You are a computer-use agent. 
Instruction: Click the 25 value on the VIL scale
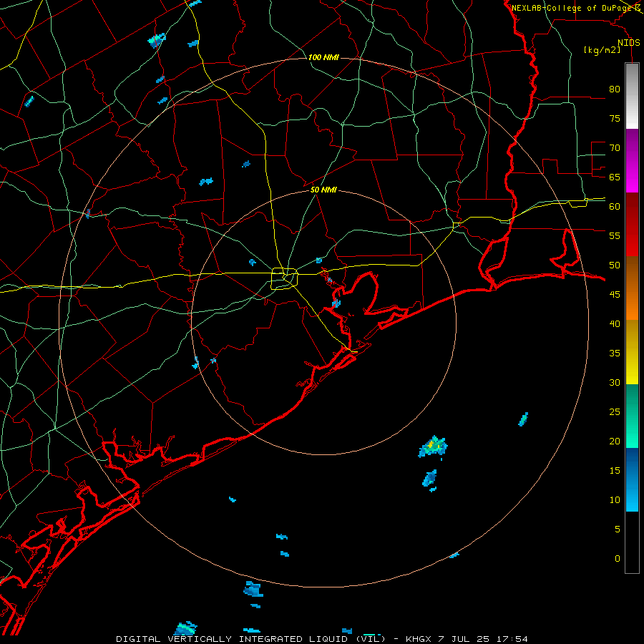615,412
